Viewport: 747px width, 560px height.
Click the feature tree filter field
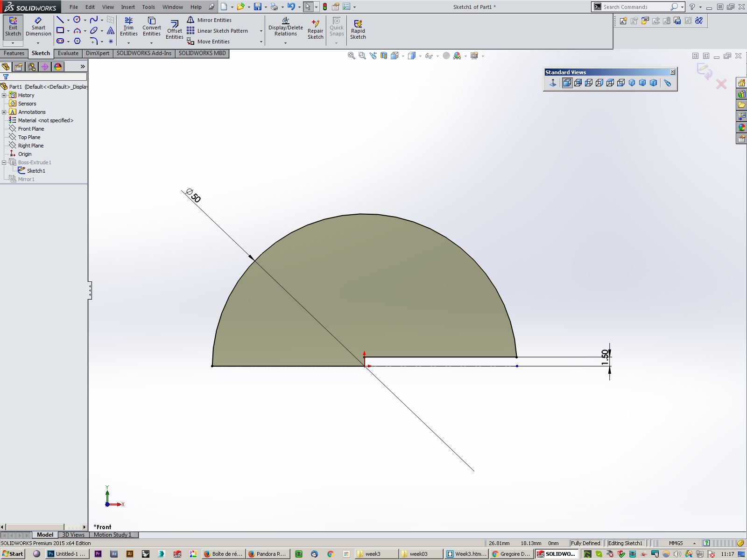click(47, 77)
